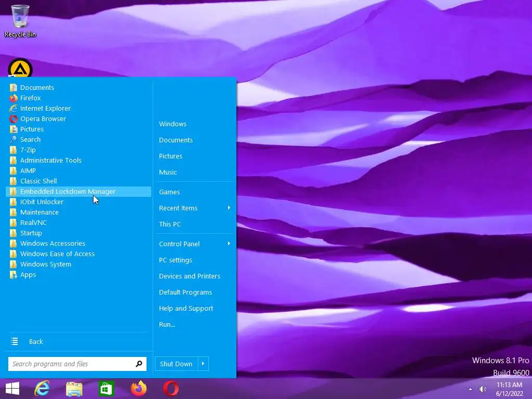Screen dimensions: 532x399
Task: Click the Shut Down button
Action: click(x=177, y=364)
